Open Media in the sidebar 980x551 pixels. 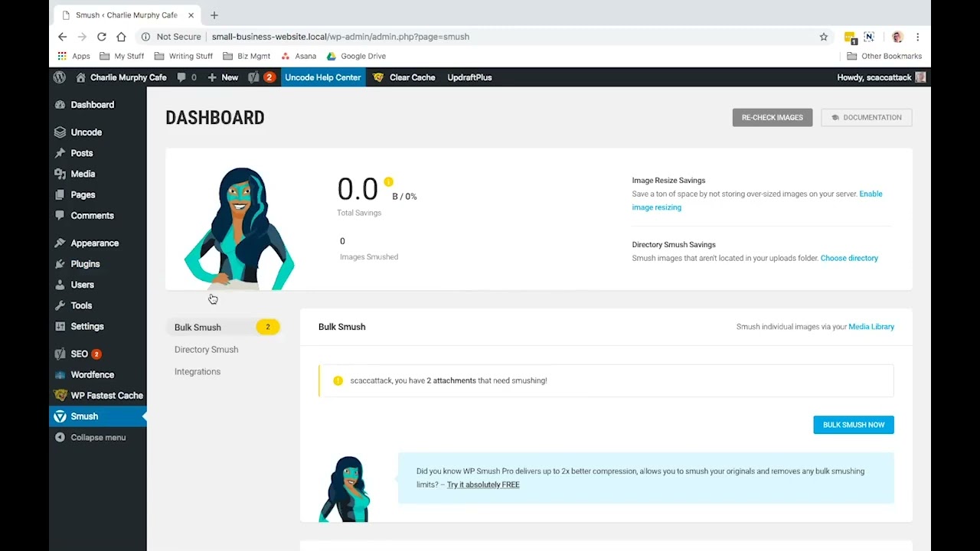click(x=97, y=174)
